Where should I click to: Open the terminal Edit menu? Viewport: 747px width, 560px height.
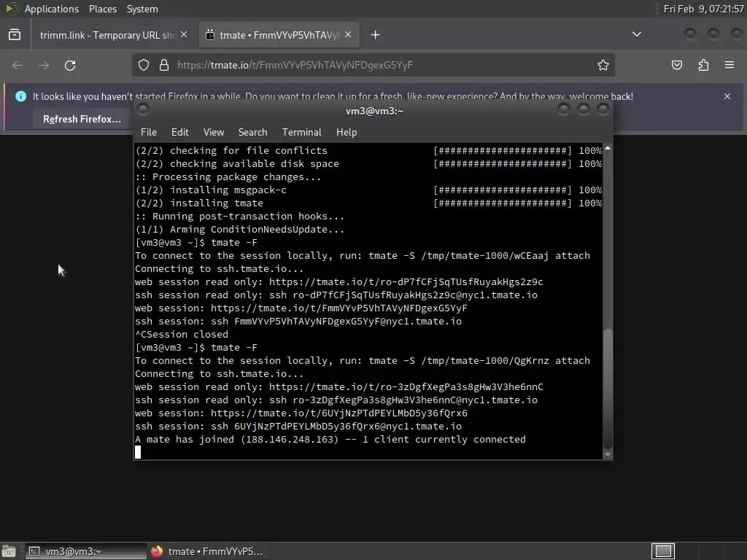tap(179, 133)
